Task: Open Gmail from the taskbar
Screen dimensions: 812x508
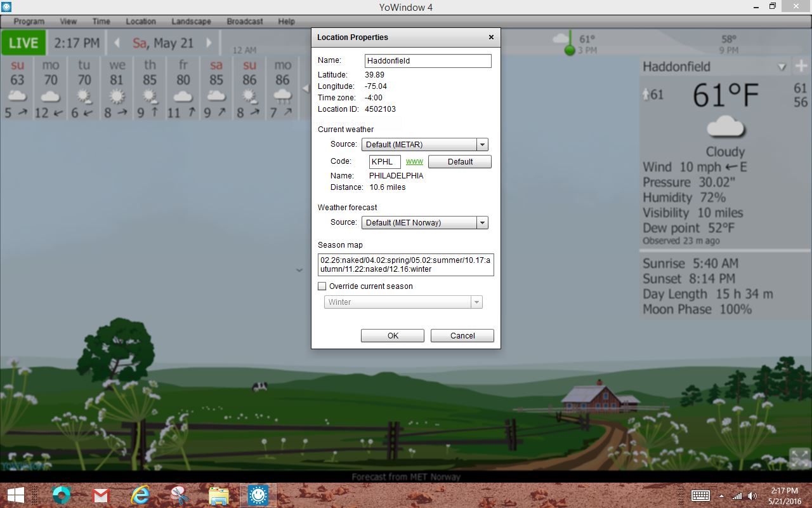Action: (x=101, y=495)
